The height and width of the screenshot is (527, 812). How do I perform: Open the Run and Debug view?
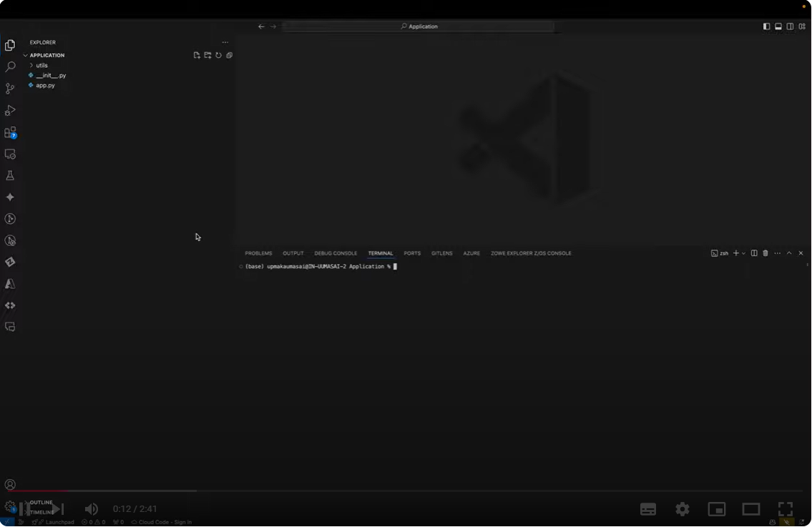(x=10, y=110)
